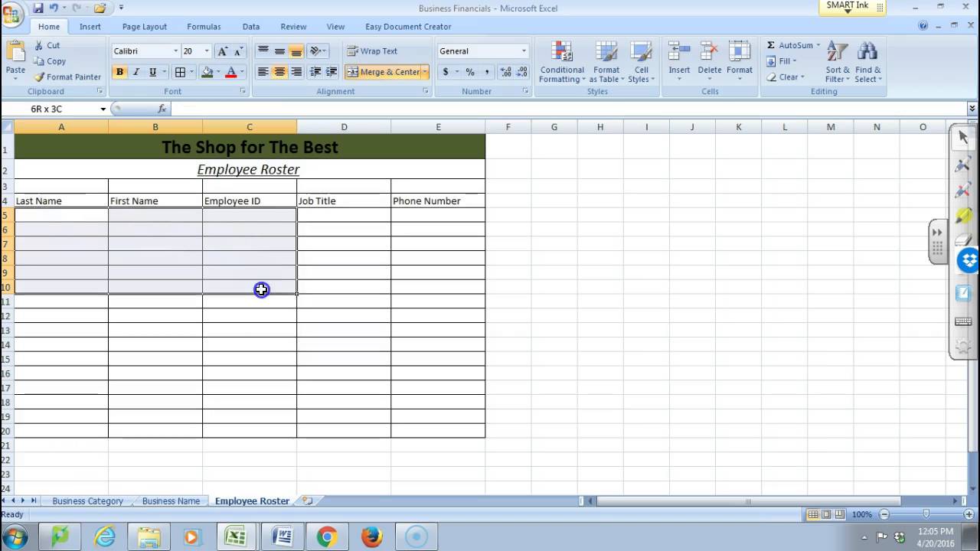Click Zoom Out minus button
Image resolution: width=980 pixels, height=551 pixels.
tap(884, 514)
